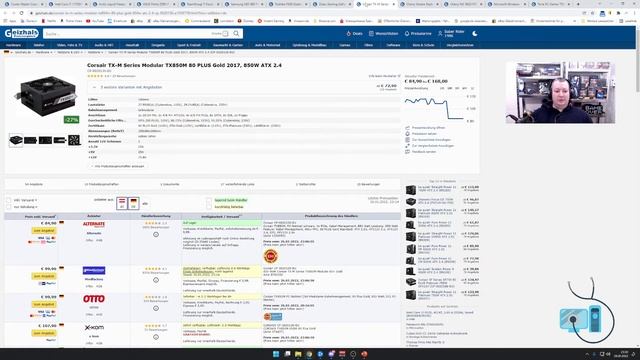The image size is (640, 360).
Task: Open the Audio & HiFi menu
Action: (104, 45)
